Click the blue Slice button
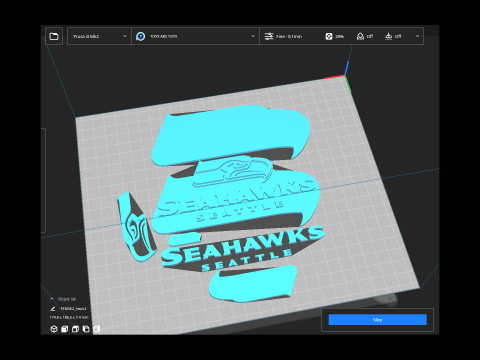480x360 pixels. [x=377, y=320]
